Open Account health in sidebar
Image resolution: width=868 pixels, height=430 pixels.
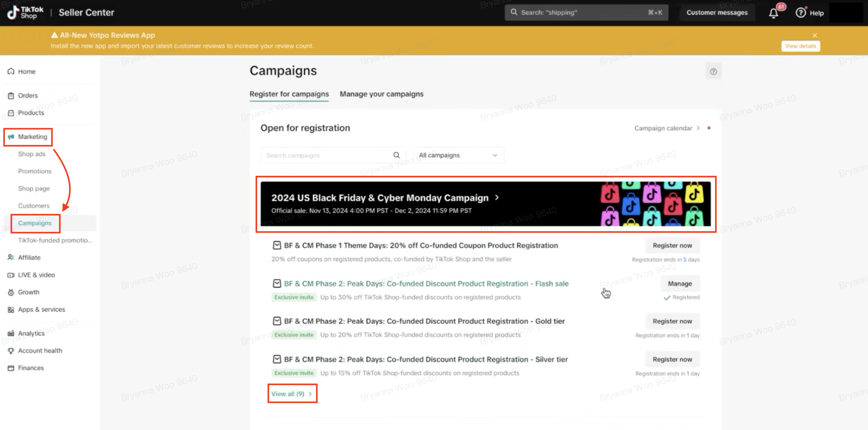click(40, 351)
